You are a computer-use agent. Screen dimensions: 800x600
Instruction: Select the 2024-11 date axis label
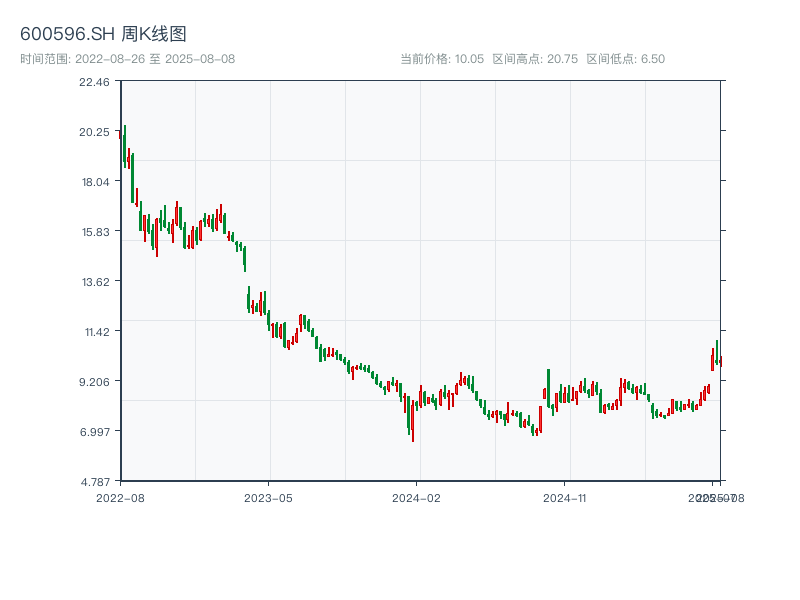tap(566, 497)
